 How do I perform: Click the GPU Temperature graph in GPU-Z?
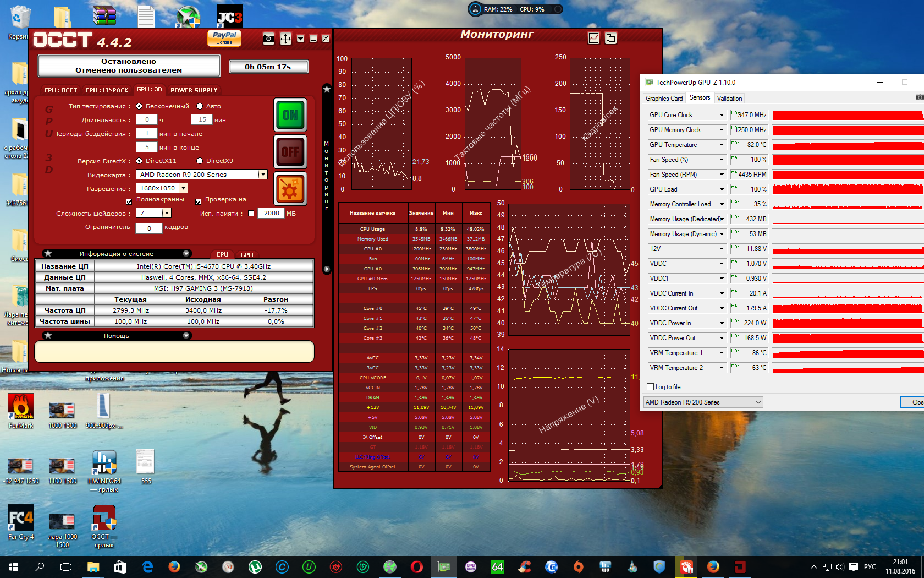848,145
